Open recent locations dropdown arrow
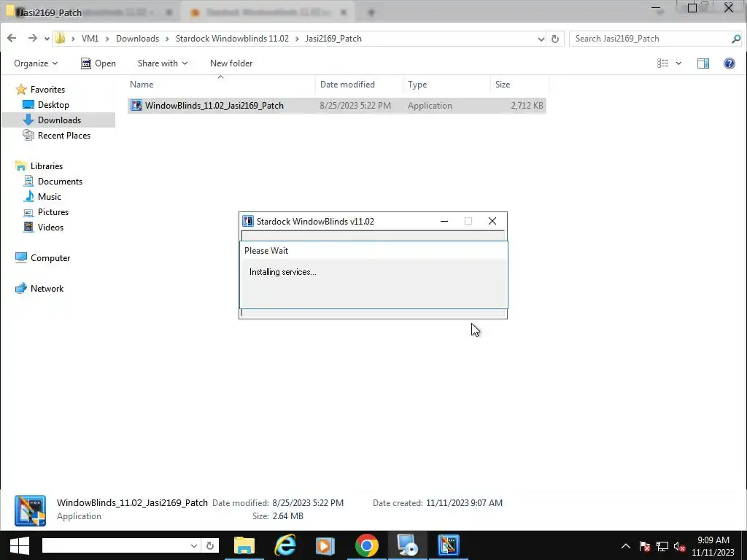 point(47,39)
